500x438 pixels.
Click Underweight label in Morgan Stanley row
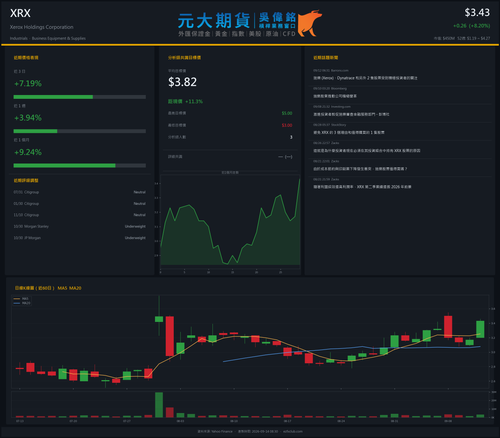(135, 227)
